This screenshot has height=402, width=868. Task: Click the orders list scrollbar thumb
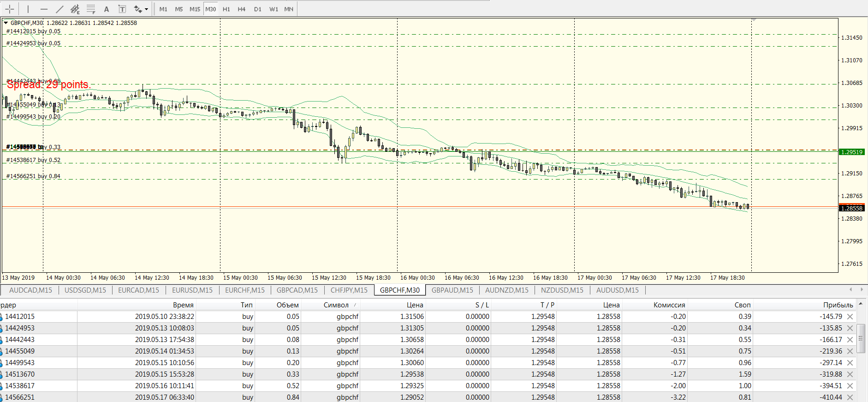[861, 338]
